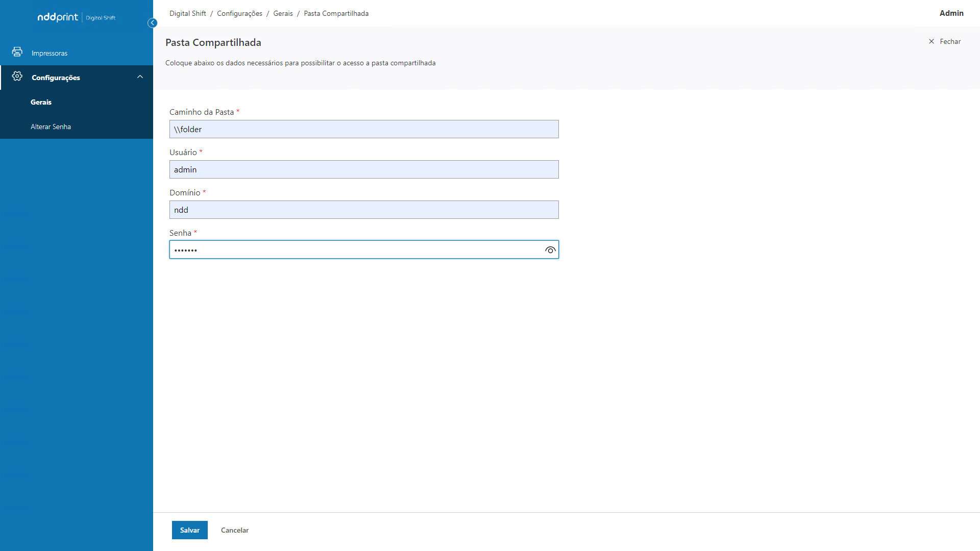This screenshot has height=551, width=980.
Task: Click the nddprint Digital Shift logo
Action: coord(77,17)
